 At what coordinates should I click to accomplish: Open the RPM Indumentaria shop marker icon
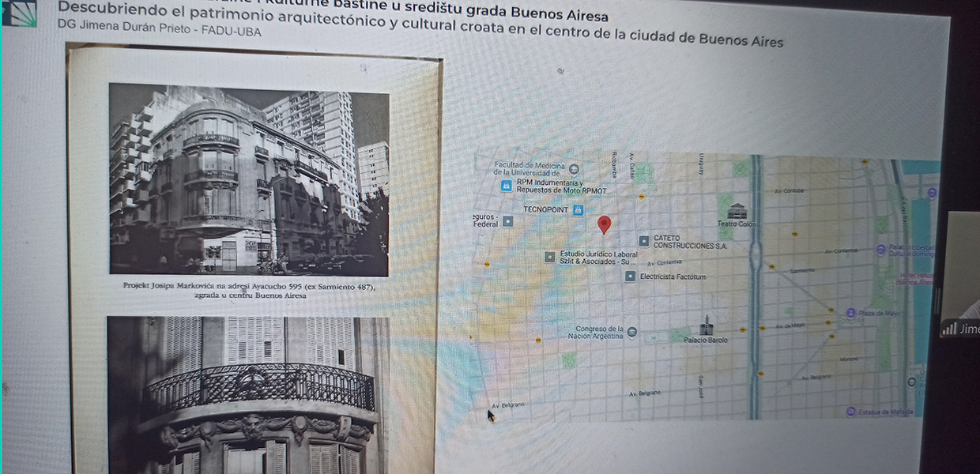[x=507, y=186]
